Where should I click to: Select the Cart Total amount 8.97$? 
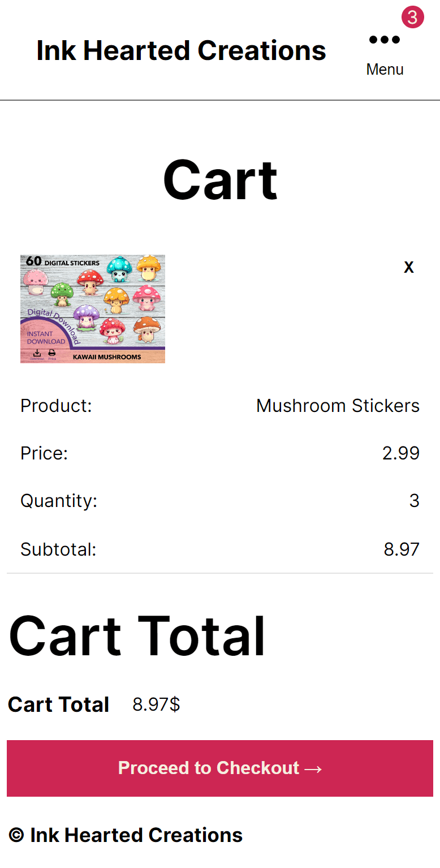point(156,704)
